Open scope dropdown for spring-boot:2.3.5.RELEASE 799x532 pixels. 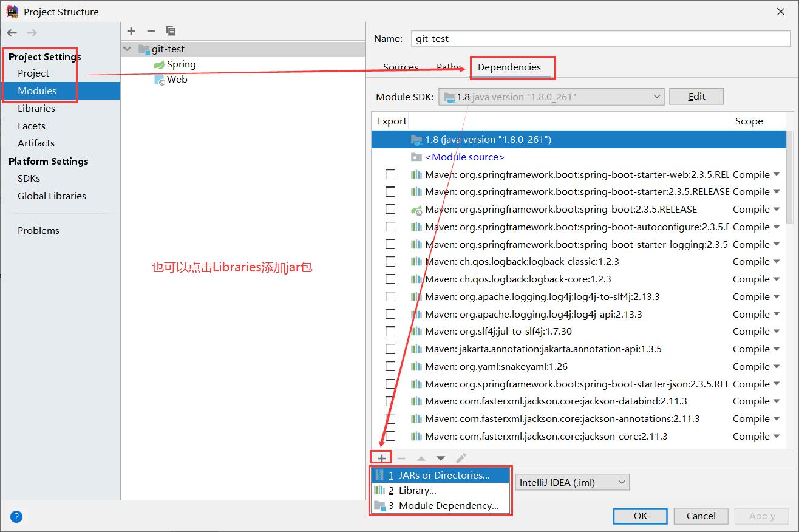[x=777, y=210]
